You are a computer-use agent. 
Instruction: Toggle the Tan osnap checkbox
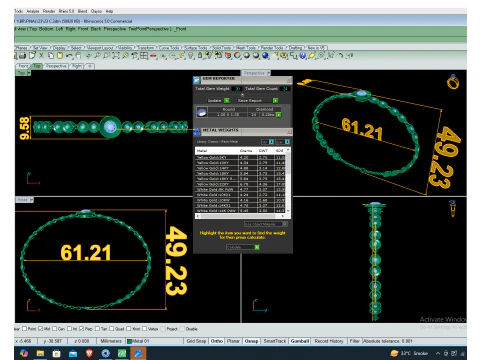(x=98, y=329)
